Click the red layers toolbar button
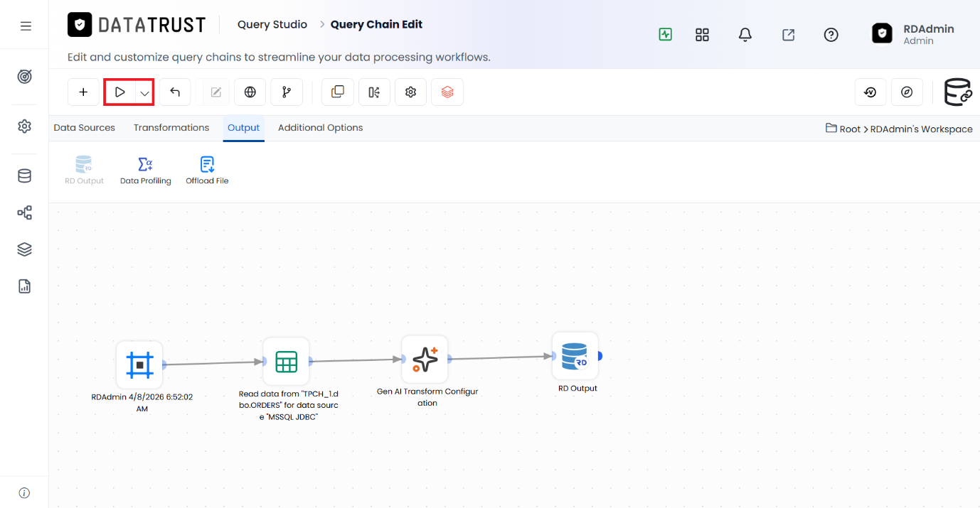This screenshot has height=508, width=980. (447, 92)
